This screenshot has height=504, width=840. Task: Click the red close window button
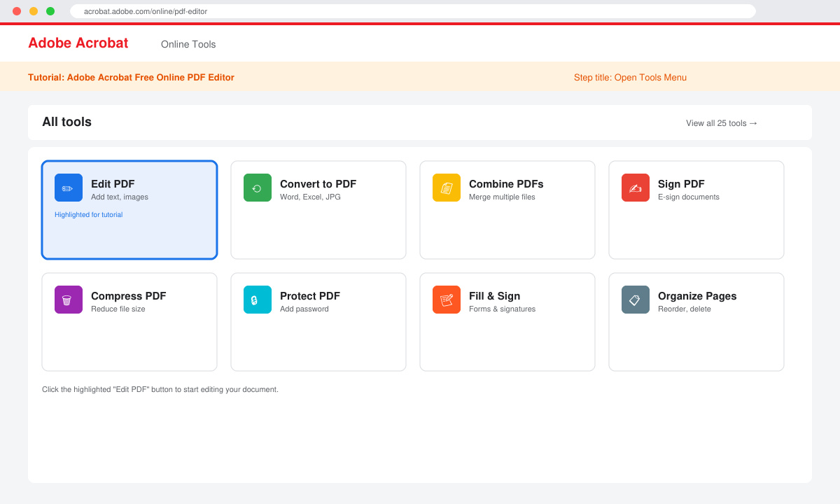pos(17,11)
